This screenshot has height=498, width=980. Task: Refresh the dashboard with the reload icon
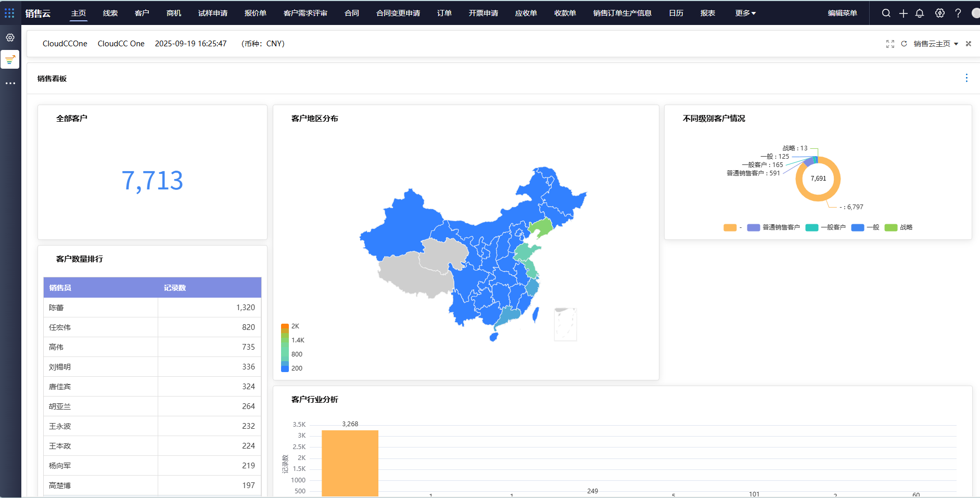tap(904, 44)
